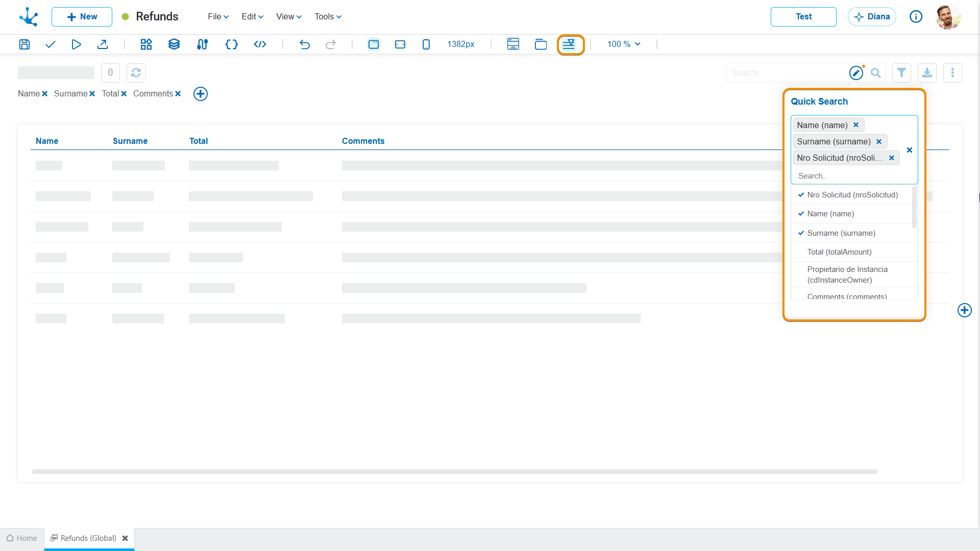Click the download export icon
The height and width of the screenshot is (551, 980).
point(927,73)
